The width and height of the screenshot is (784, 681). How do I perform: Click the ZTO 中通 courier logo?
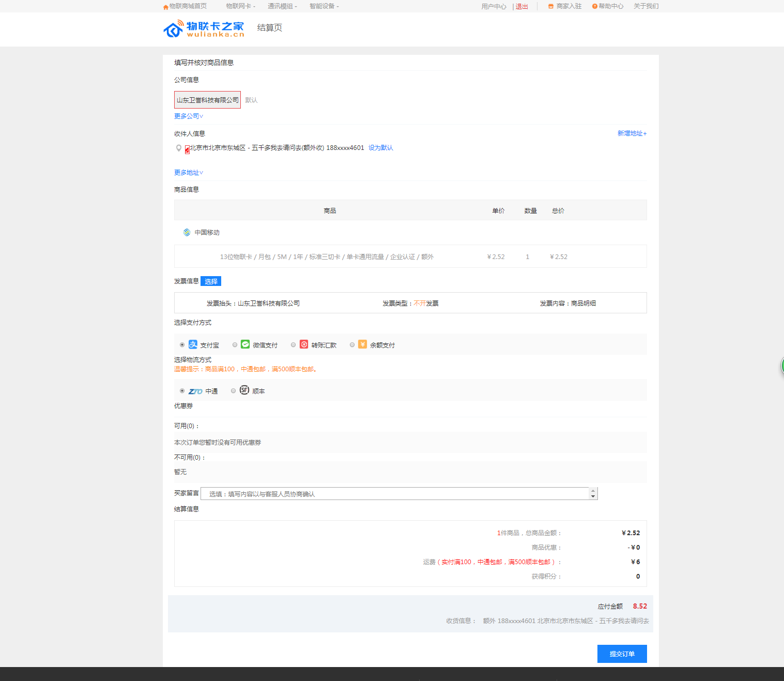[x=195, y=391]
